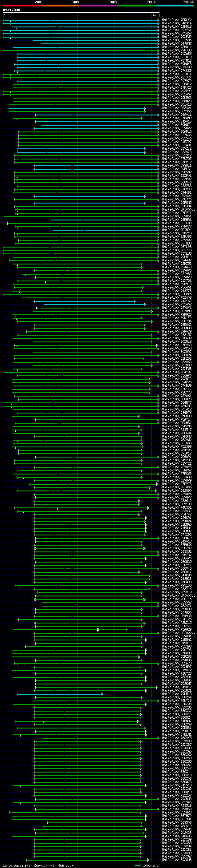The image size is (197, 868).
Task: Select label UniRef100_Q7XJ83
Action: pos(177,67)
